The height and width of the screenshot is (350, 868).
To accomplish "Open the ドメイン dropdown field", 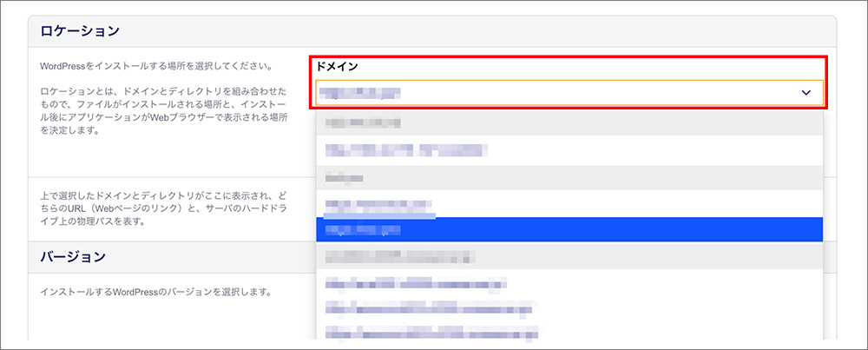I will pos(569,92).
